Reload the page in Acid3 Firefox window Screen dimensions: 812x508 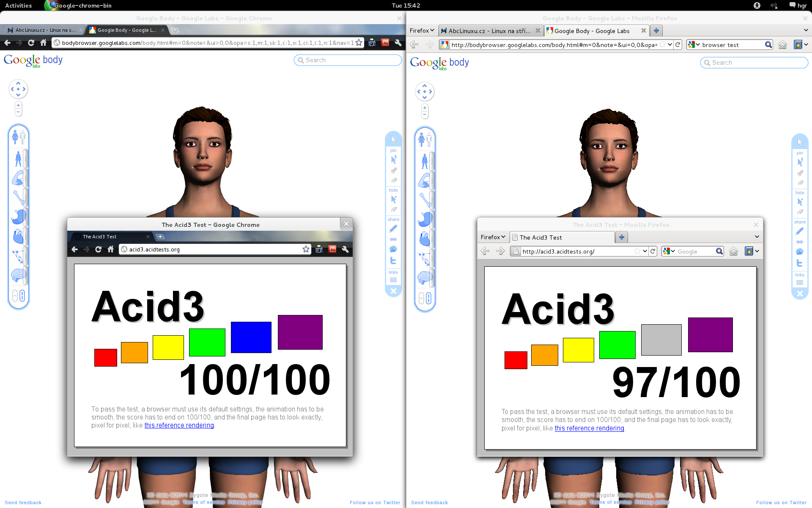[653, 251]
